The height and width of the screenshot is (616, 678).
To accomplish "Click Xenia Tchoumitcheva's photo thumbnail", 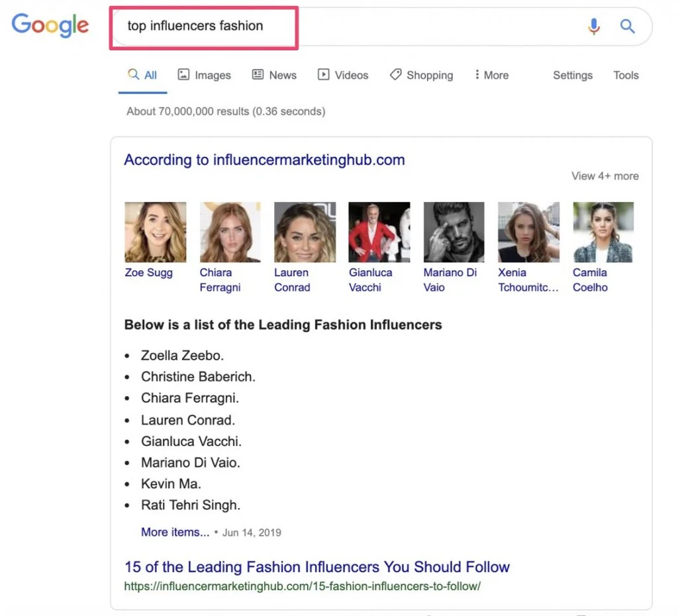I will (x=528, y=232).
